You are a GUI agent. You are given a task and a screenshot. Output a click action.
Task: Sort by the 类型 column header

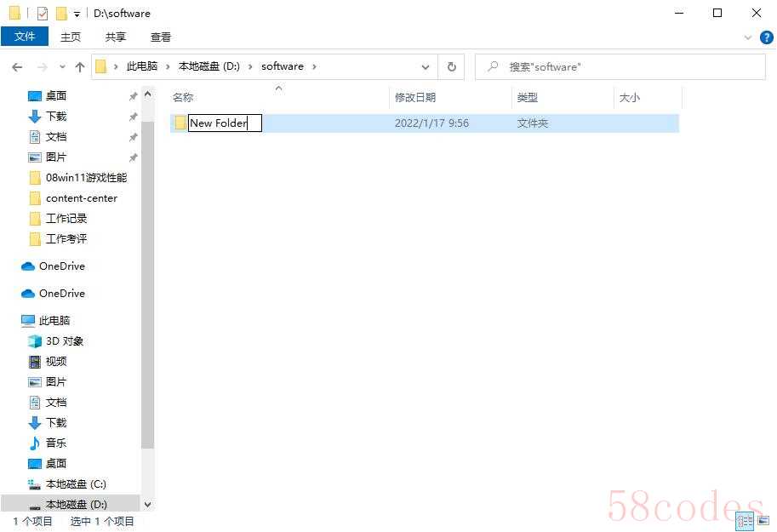click(563, 98)
